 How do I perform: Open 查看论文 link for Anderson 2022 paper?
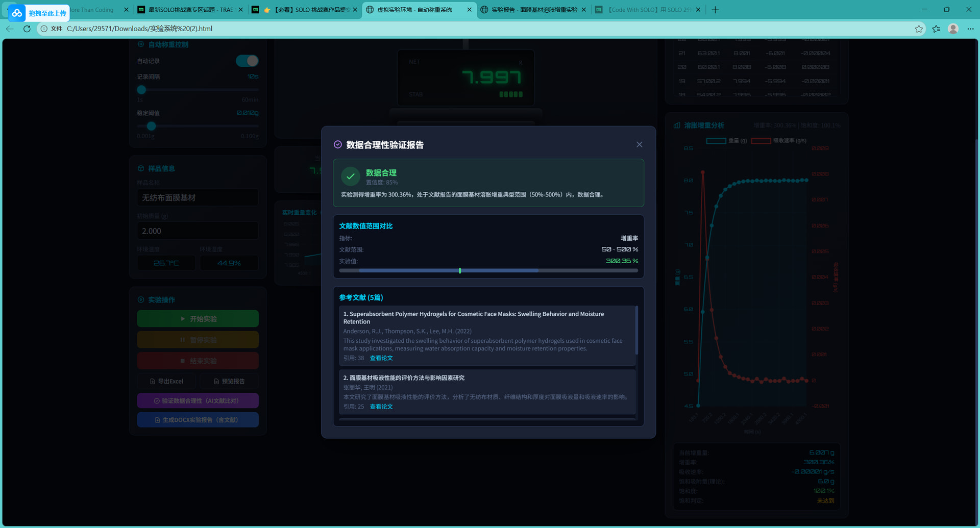[x=381, y=358]
